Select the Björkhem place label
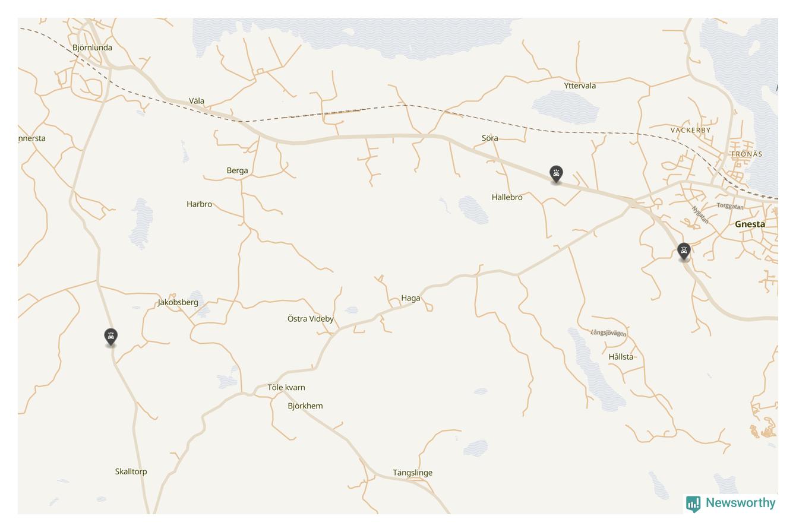 [x=305, y=406]
